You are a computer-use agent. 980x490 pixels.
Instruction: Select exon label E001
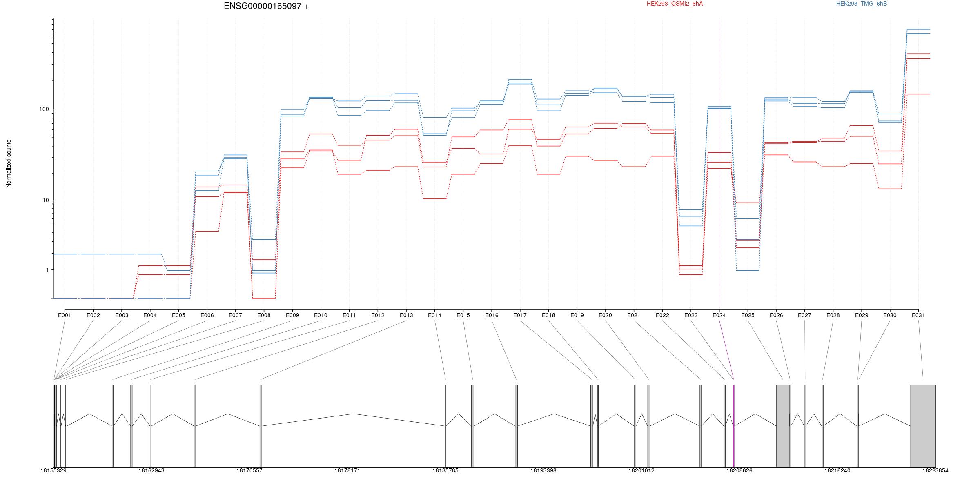coord(65,315)
